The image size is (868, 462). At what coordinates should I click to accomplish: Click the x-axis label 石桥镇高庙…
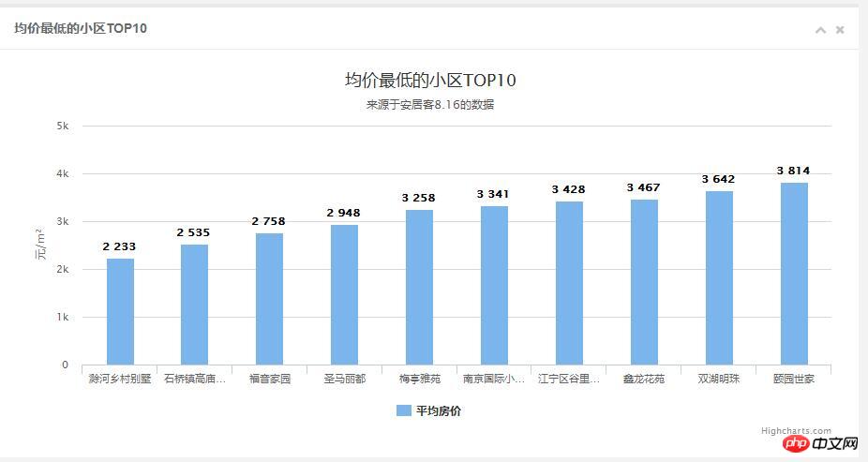click(x=195, y=379)
